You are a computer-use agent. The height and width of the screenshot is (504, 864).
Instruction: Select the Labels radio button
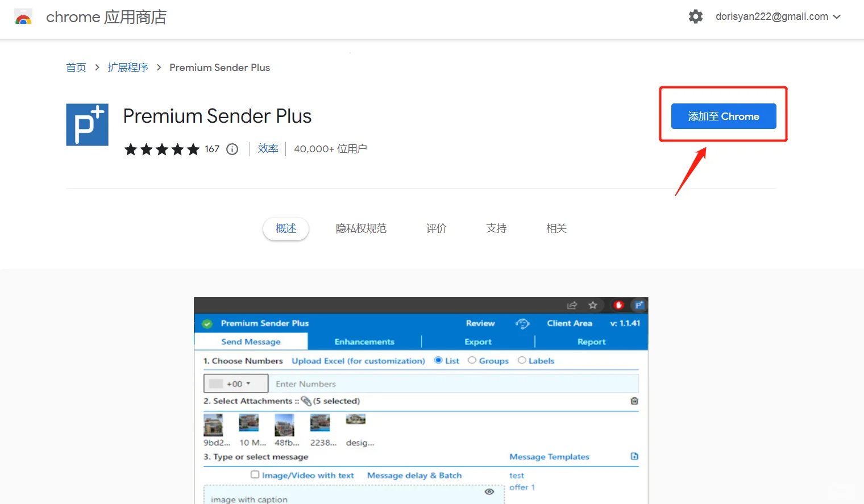pos(522,360)
